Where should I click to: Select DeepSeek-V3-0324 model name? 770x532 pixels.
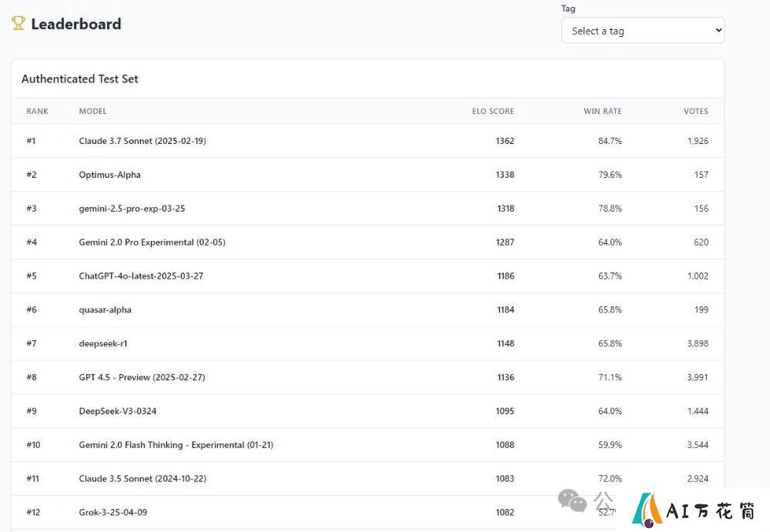point(118,411)
